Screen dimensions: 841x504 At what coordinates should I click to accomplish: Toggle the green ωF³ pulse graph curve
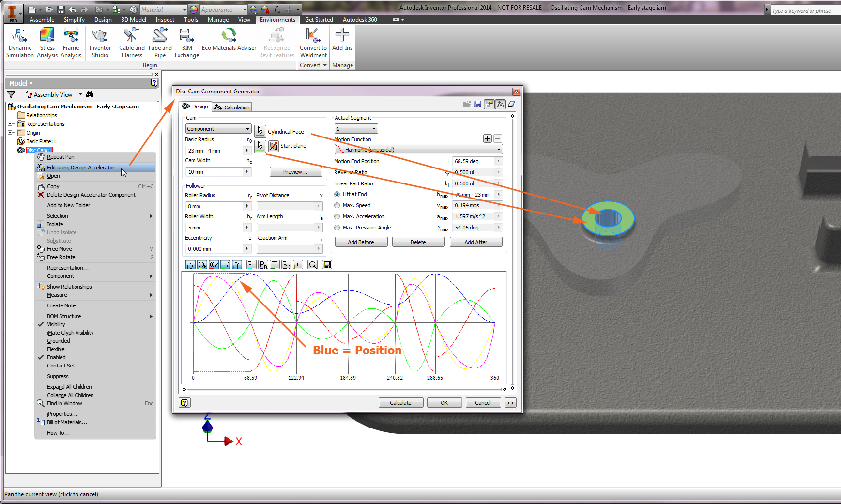click(225, 265)
